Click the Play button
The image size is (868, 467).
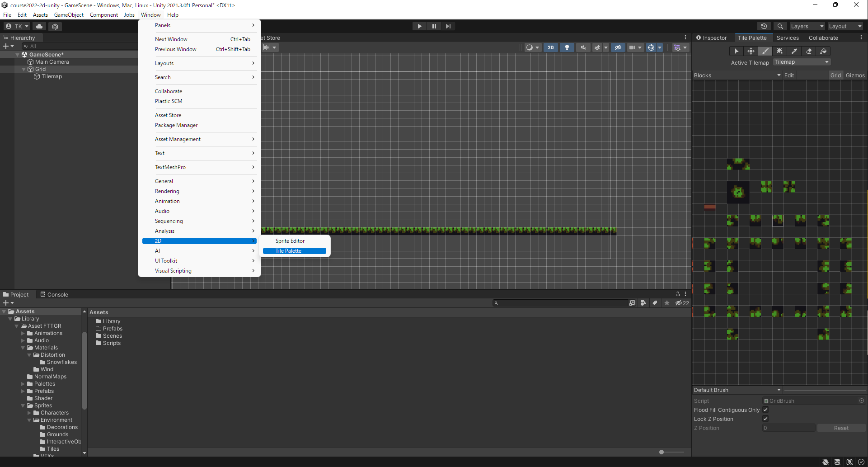point(419,26)
